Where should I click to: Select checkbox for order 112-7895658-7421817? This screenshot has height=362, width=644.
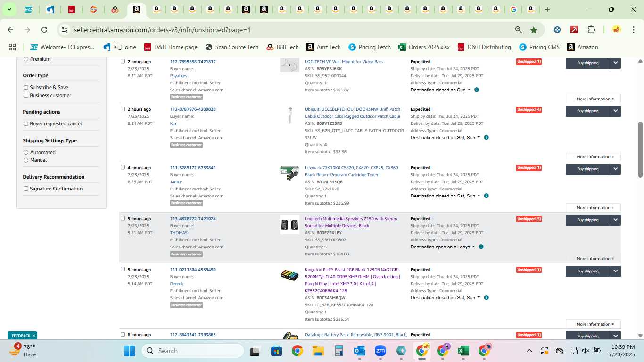coord(123,61)
